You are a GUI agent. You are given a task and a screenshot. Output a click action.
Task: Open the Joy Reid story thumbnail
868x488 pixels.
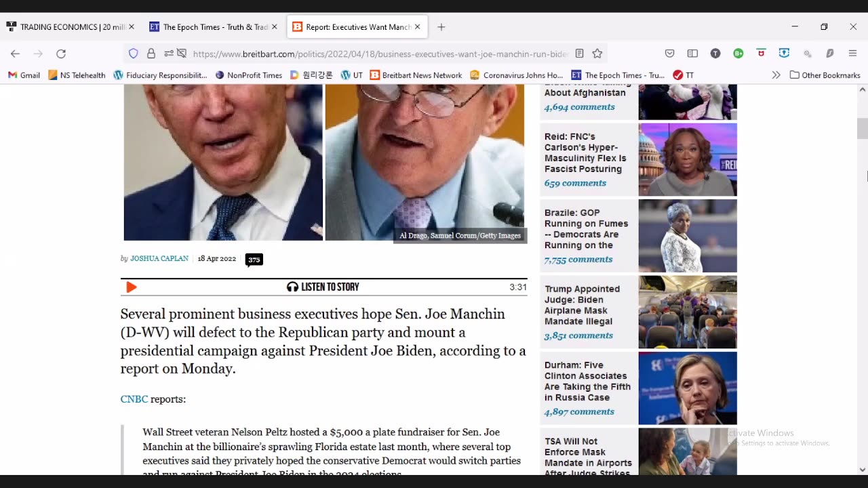688,159
